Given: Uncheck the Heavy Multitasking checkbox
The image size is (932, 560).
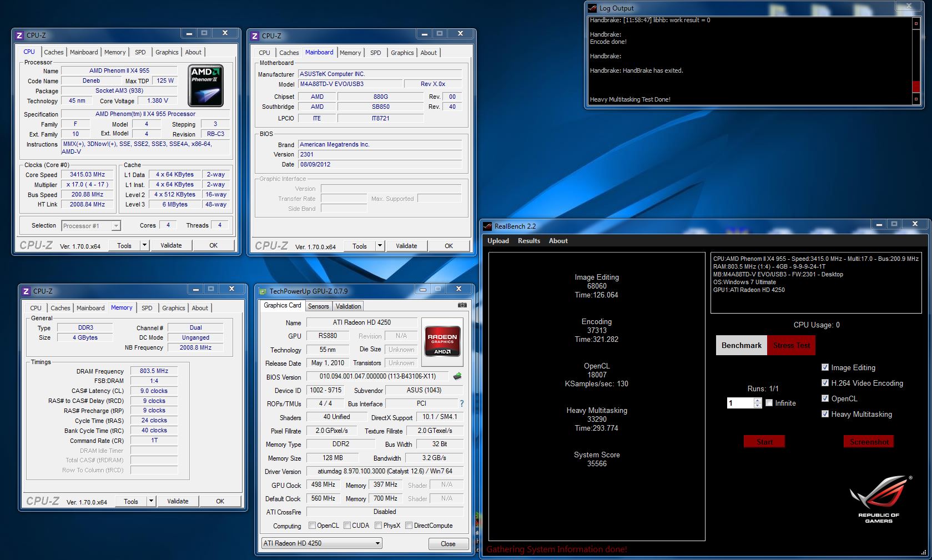Looking at the screenshot, I should pos(825,414).
